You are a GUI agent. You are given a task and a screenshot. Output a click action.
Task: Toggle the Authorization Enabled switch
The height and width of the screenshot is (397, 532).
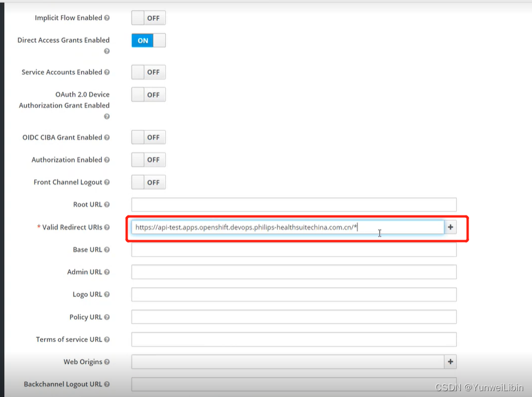(x=149, y=160)
